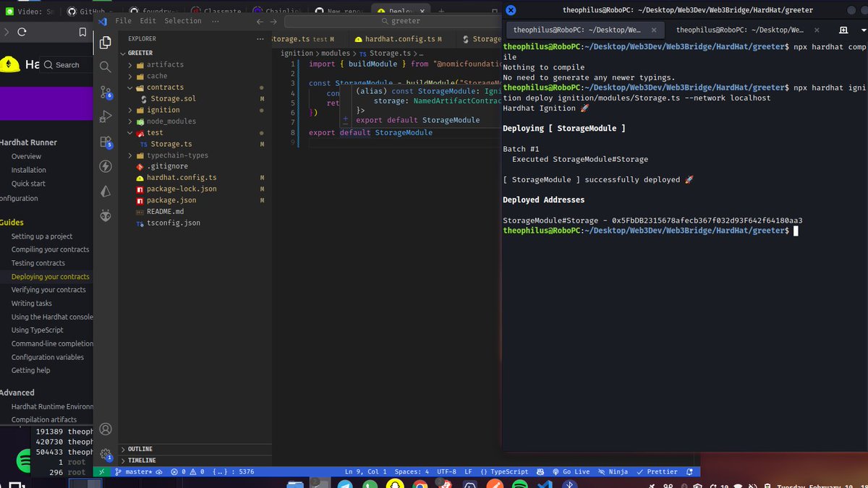Open Testing your contracts docs link
This screenshot has height=488, width=868.
(x=38, y=263)
